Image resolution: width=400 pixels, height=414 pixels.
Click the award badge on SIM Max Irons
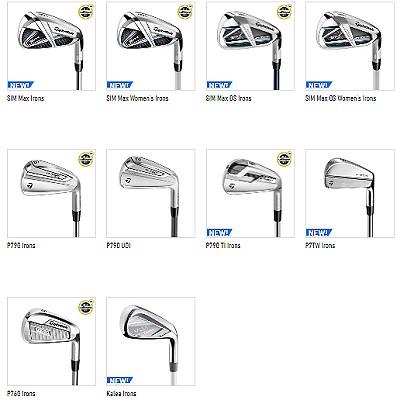click(86, 12)
